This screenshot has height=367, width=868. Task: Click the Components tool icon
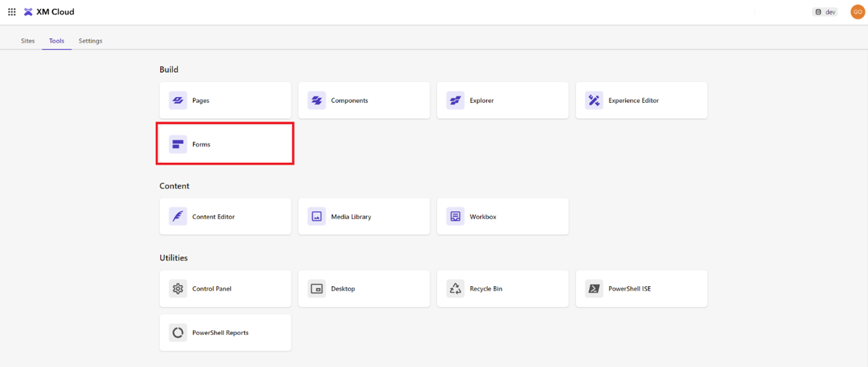pos(317,100)
